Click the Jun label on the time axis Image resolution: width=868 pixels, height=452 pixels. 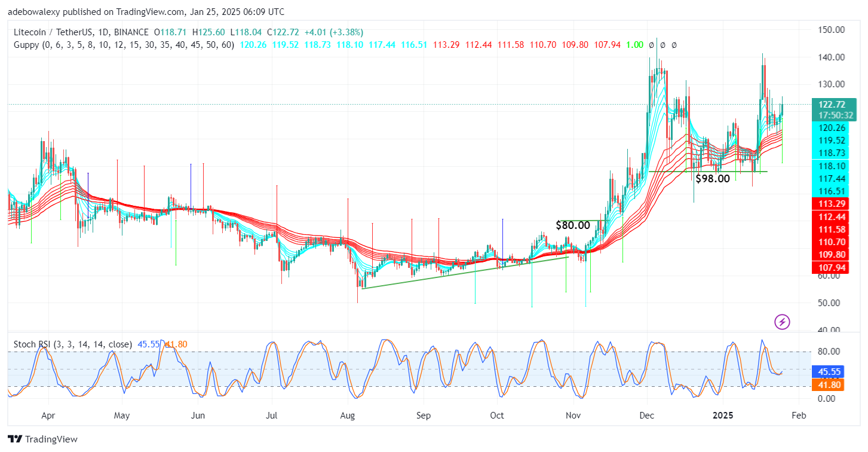(x=198, y=415)
